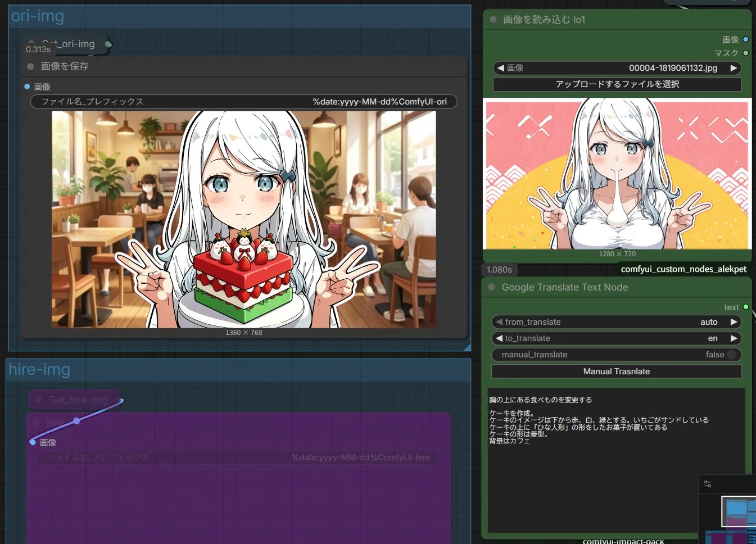The height and width of the screenshot is (544, 756).
Task: Collapse the 画像を読み込む lo1 node dot
Action: pyautogui.click(x=493, y=20)
